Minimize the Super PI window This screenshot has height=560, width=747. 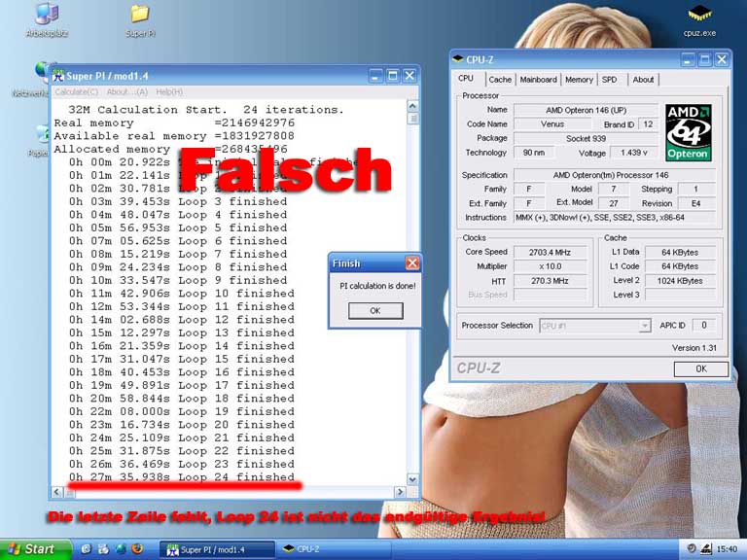375,76
